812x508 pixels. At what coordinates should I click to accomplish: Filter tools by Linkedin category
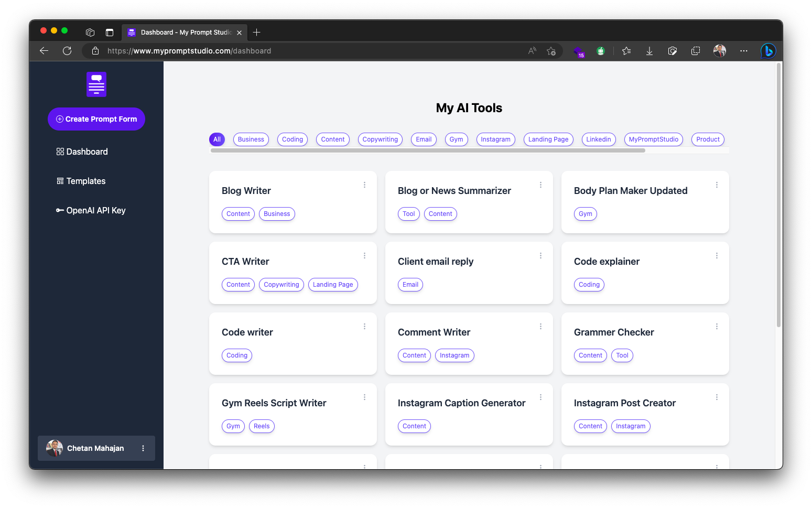(x=599, y=139)
